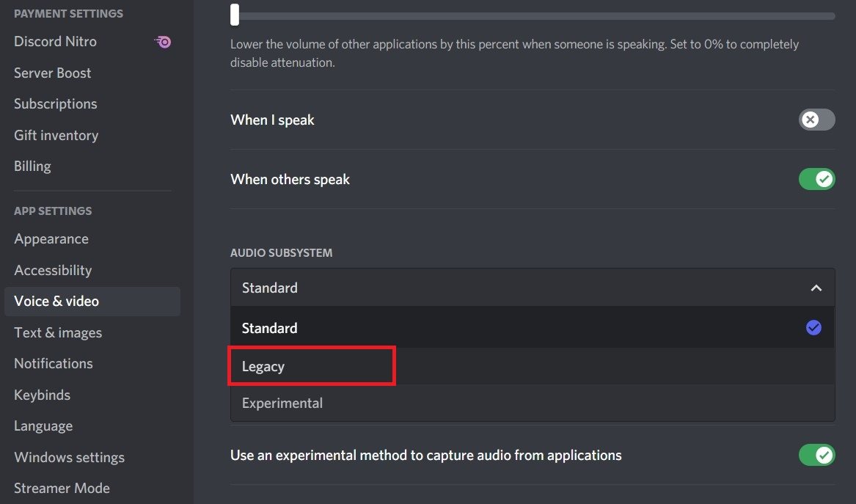Open Appearance settings
This screenshot has width=856, height=504.
coord(51,239)
